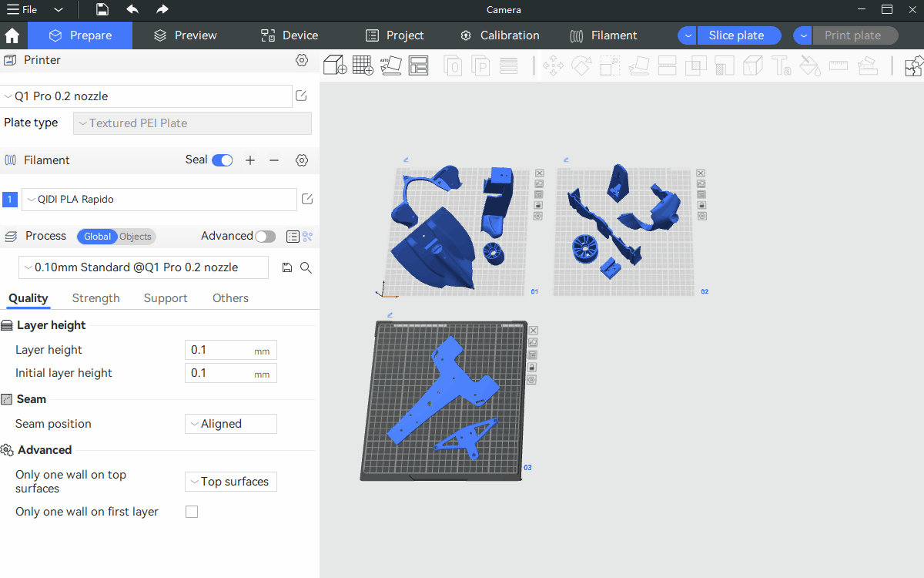This screenshot has width=924, height=578.
Task: Expand the Seam position Aligned dropdown
Action: (230, 424)
